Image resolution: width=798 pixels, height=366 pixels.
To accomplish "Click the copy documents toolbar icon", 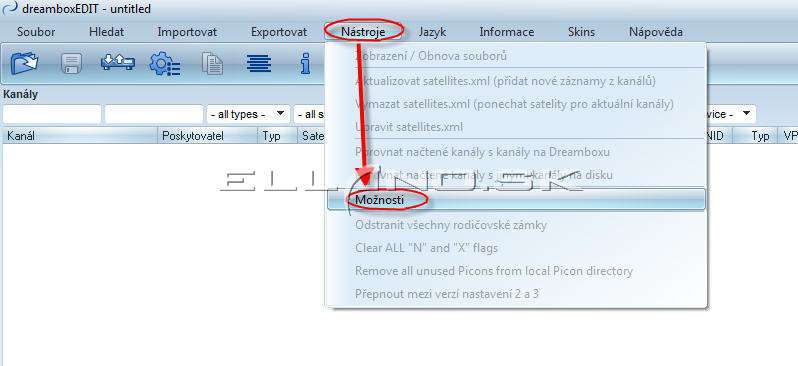I will click(212, 64).
